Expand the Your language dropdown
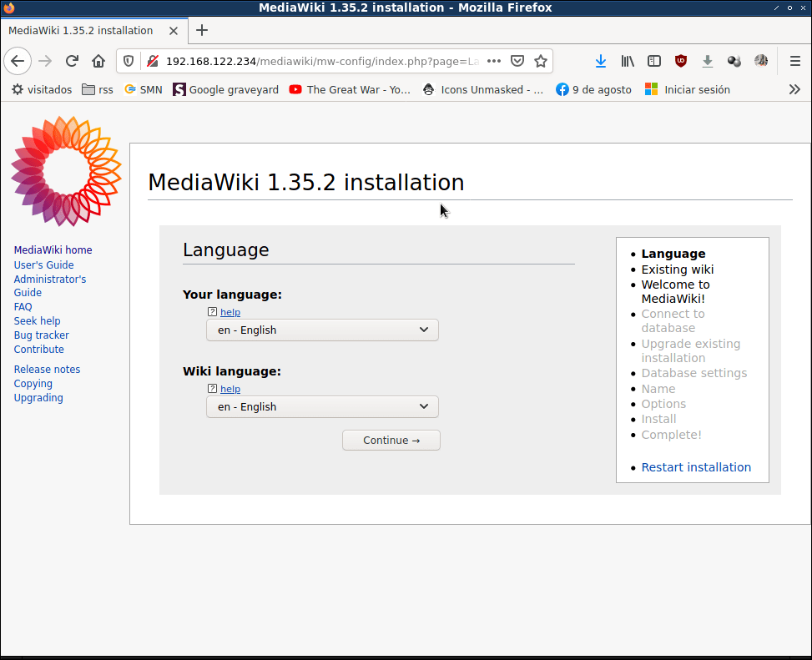812x660 pixels. click(322, 330)
